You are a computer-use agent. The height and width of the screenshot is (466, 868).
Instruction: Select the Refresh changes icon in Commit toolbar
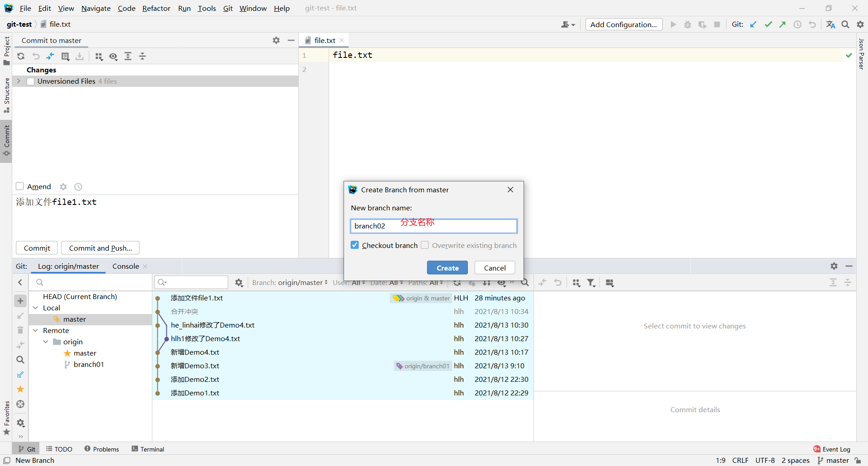click(21, 56)
